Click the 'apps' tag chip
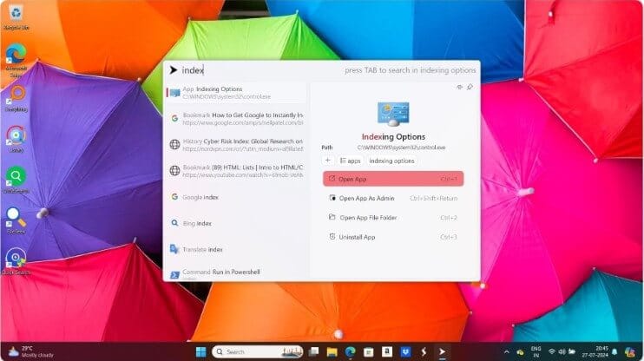The height and width of the screenshot is (361, 644). [350, 161]
